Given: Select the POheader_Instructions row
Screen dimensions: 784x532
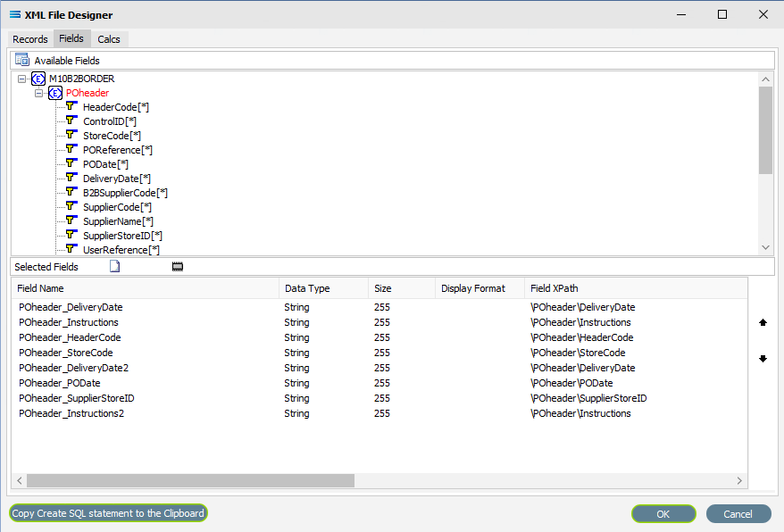Looking at the screenshot, I should [x=379, y=322].
